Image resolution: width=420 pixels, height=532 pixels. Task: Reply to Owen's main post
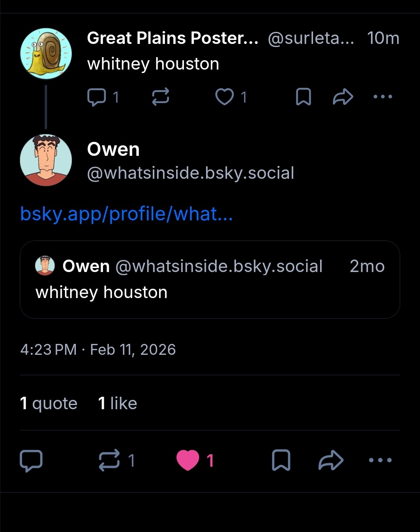(31, 460)
